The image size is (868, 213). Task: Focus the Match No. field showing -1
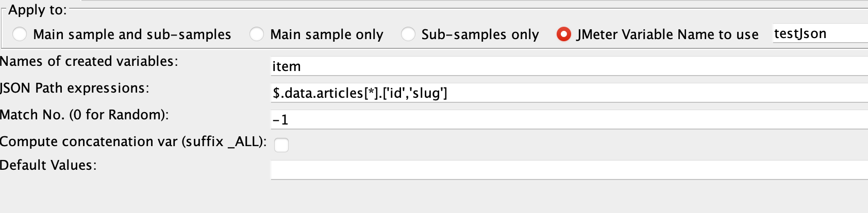coord(569,119)
